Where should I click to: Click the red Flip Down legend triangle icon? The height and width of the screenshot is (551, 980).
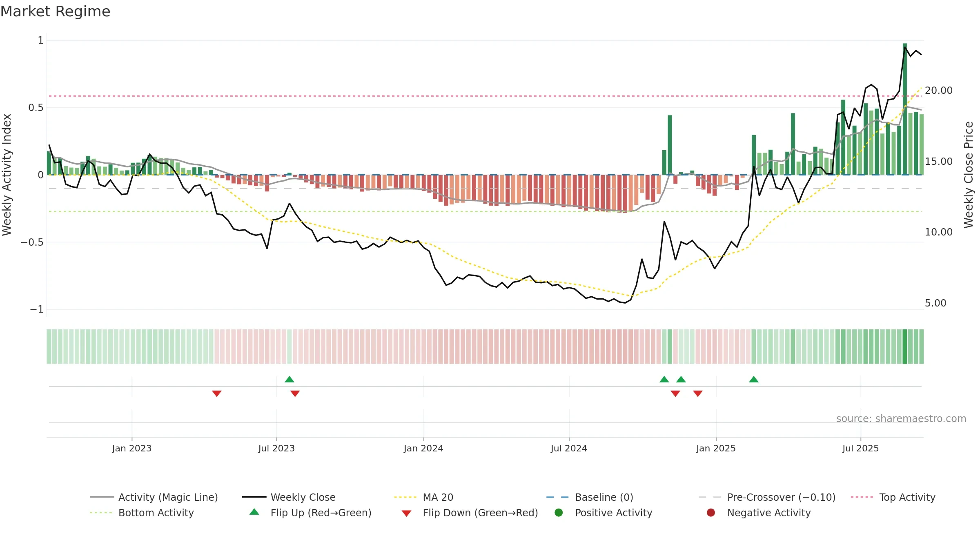pyautogui.click(x=406, y=513)
